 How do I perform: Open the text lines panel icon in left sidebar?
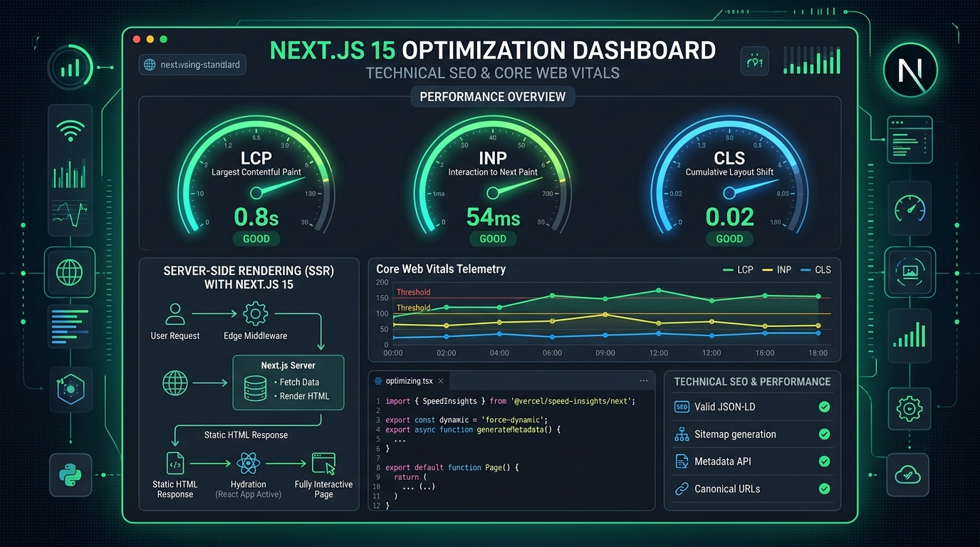click(71, 325)
